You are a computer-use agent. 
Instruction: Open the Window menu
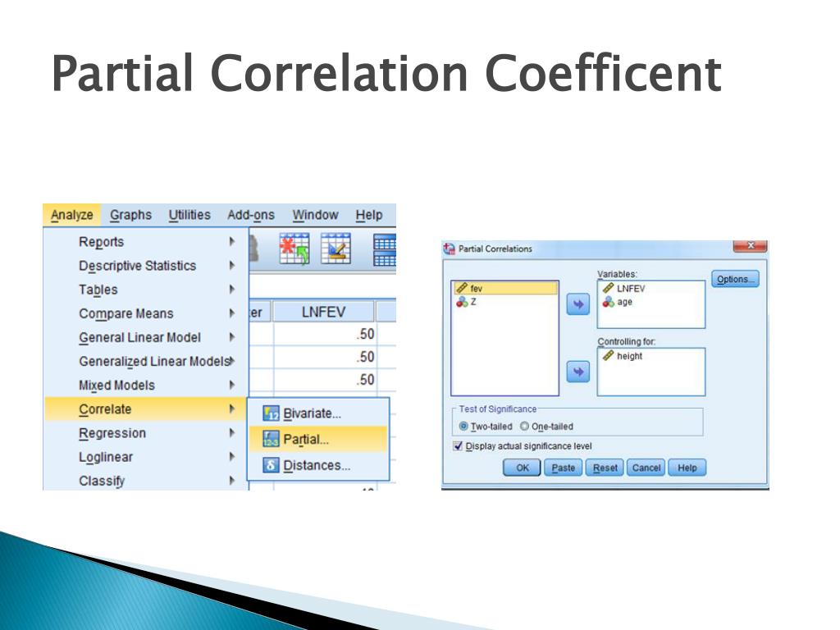click(316, 215)
